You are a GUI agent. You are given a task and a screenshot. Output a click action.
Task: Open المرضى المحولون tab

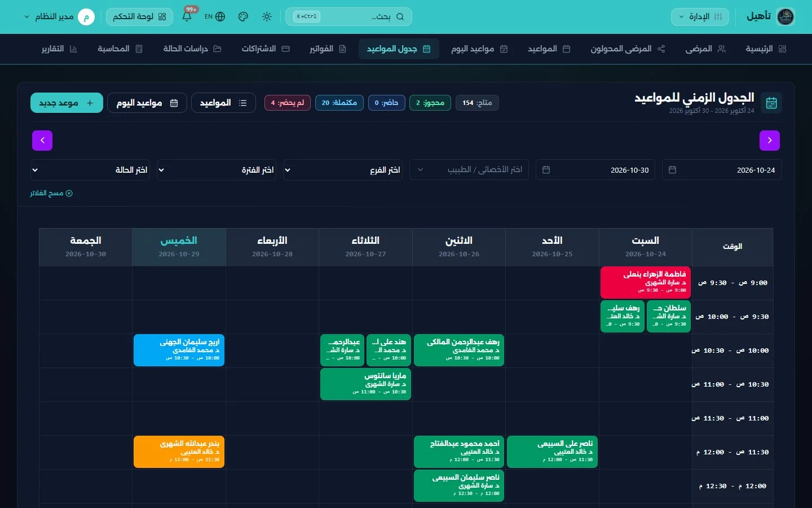pyautogui.click(x=628, y=49)
